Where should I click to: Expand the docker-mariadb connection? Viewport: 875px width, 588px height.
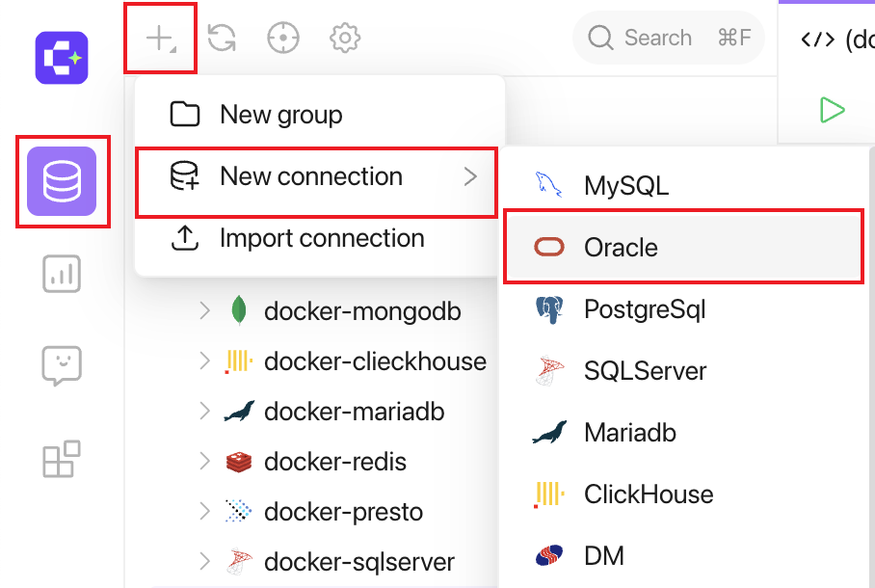205,412
